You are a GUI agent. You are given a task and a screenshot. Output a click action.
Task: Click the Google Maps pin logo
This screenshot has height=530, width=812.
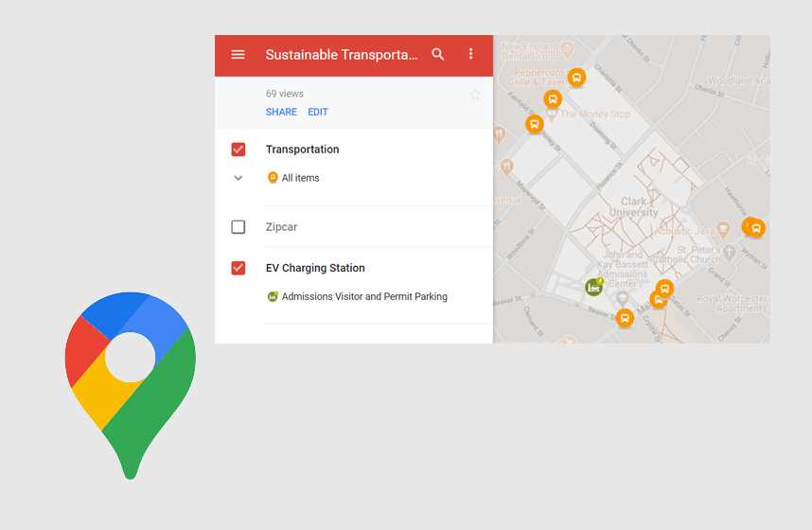point(131,385)
